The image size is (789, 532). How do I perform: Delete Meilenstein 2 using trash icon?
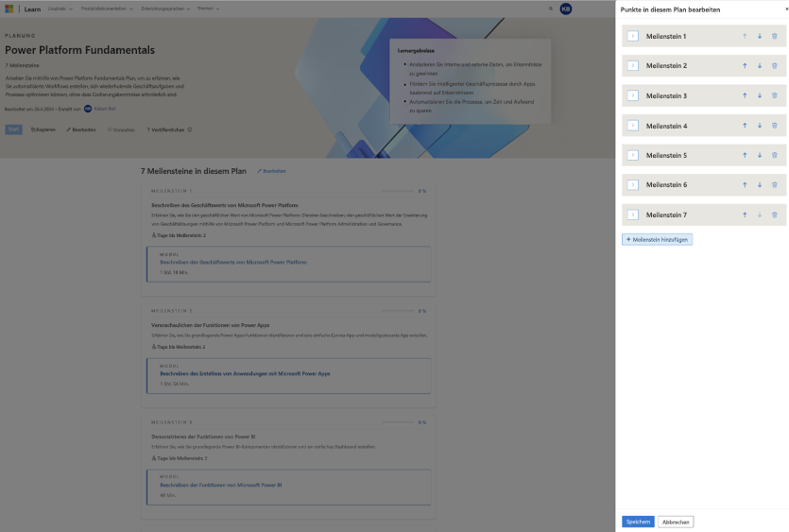(x=775, y=66)
